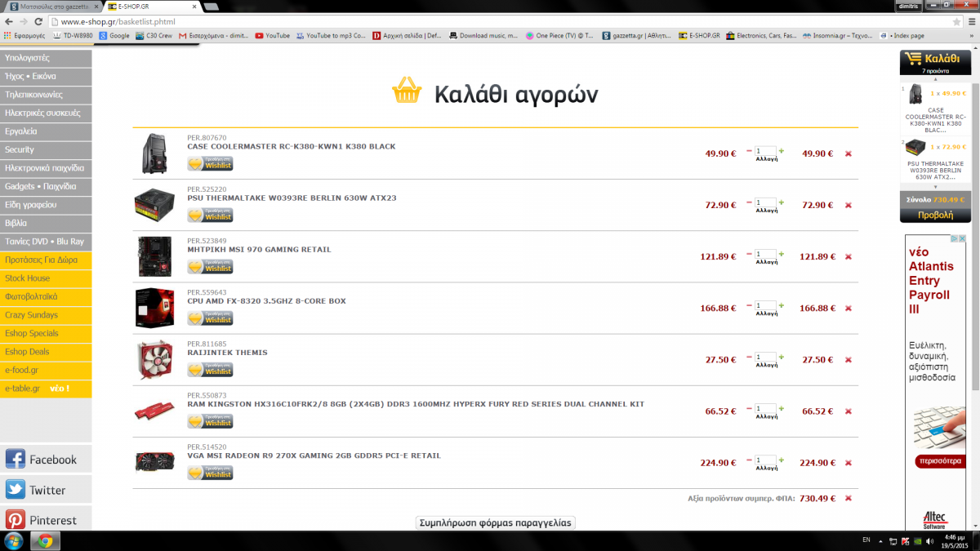Click Αλλαγή under the Thermaltake PSU quantity
The width and height of the screenshot is (980, 551).
click(766, 211)
